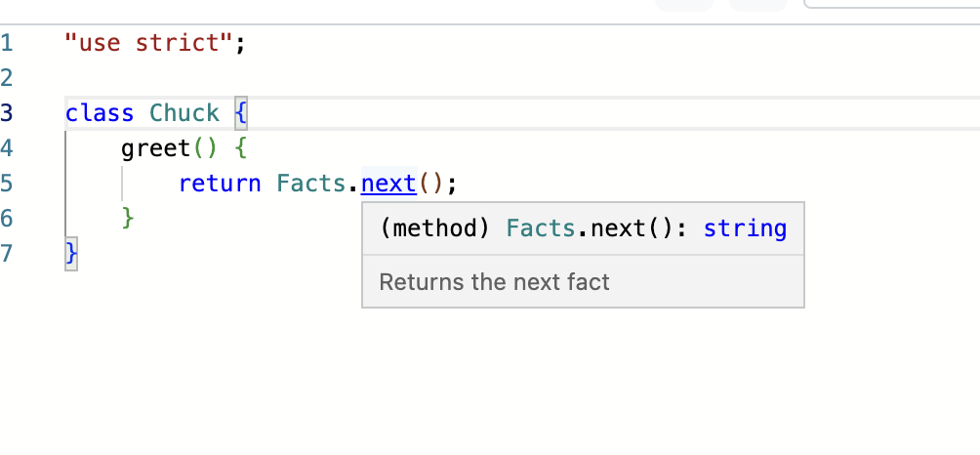
Task: Select line number 3 in the gutter
Action: click(8, 113)
